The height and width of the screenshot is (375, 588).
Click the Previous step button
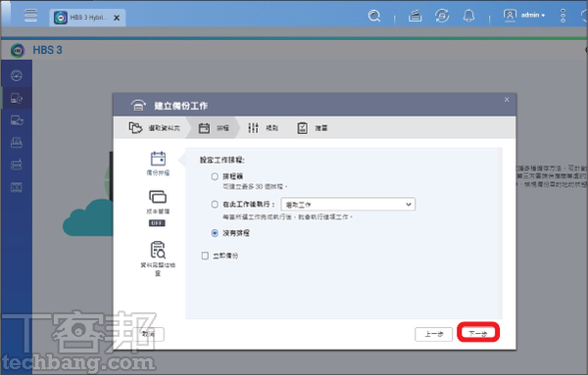tap(433, 334)
